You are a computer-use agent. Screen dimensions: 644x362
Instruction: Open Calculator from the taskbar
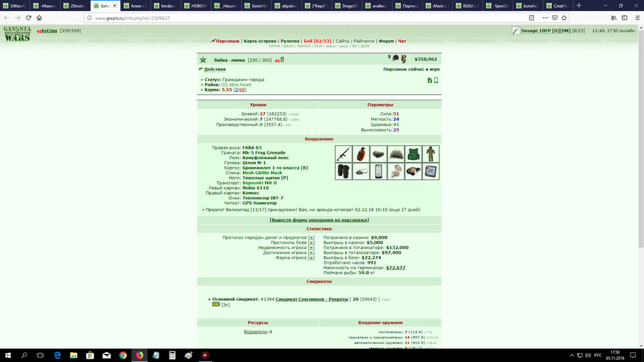coord(172,356)
